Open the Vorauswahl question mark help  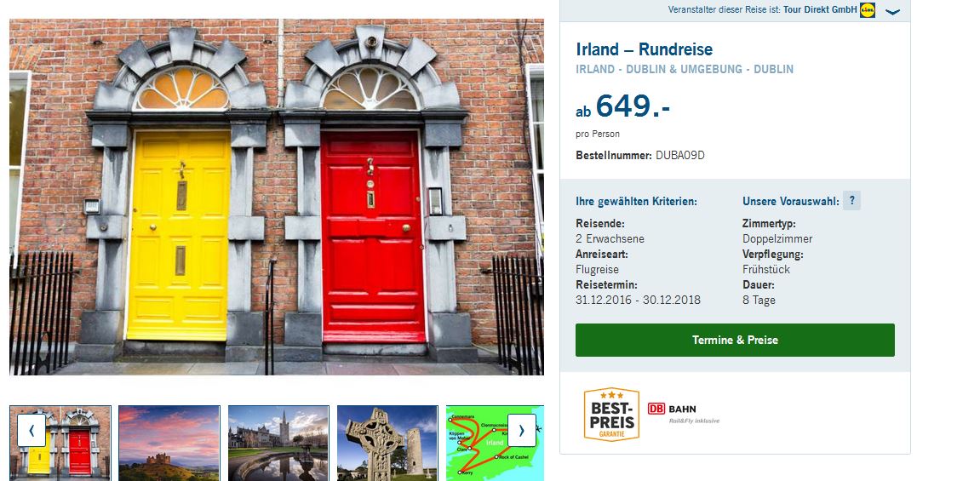click(x=851, y=201)
